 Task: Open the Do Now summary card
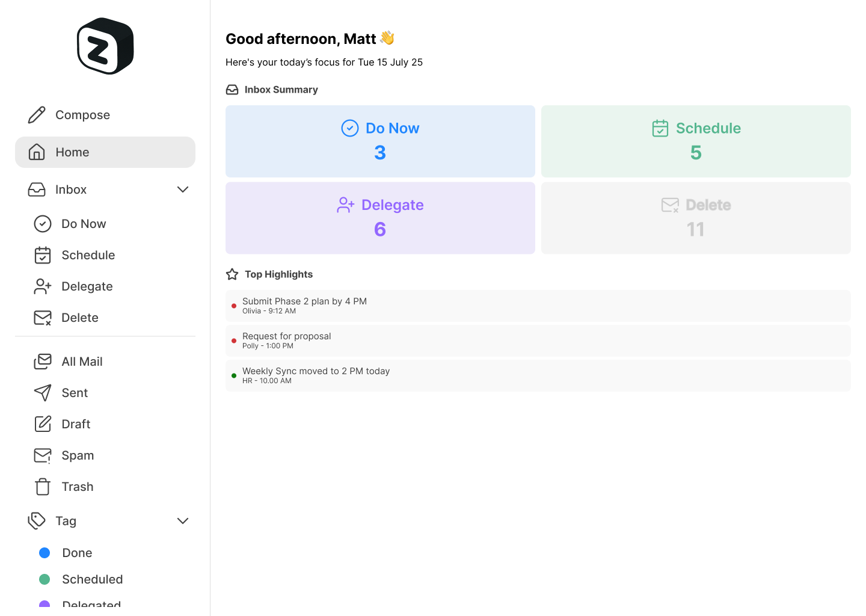(x=380, y=141)
